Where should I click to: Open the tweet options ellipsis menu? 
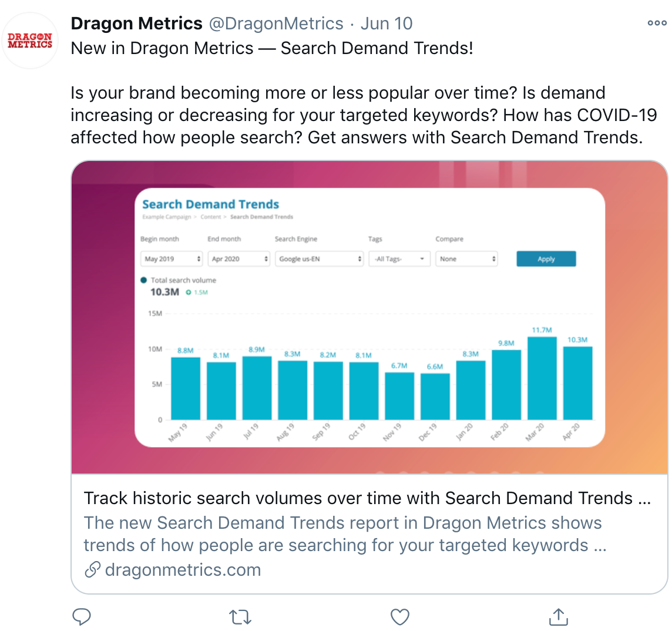pos(656,23)
